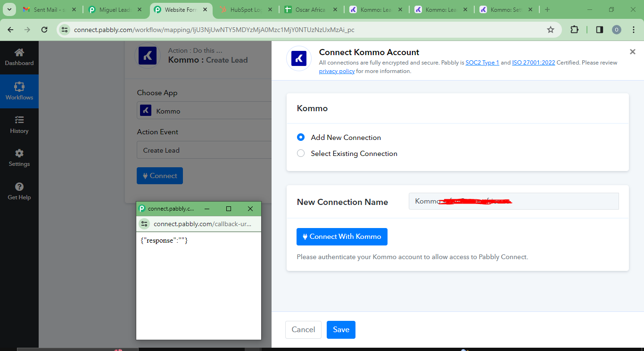
Task: Toggle the browser side panel
Action: 600,30
